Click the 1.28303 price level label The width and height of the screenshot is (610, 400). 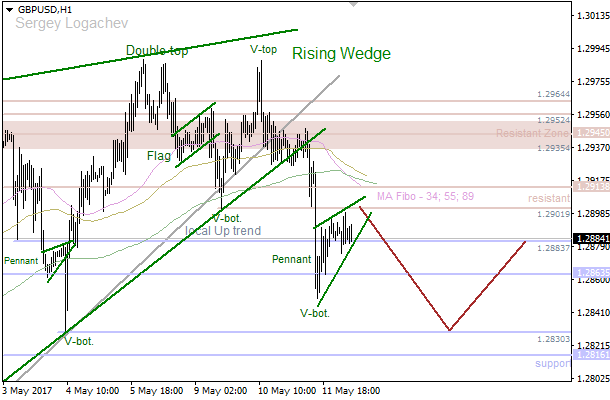pyautogui.click(x=552, y=339)
